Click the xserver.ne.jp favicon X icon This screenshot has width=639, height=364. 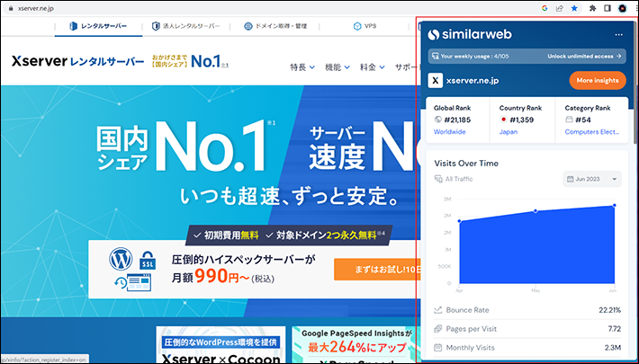pos(436,81)
